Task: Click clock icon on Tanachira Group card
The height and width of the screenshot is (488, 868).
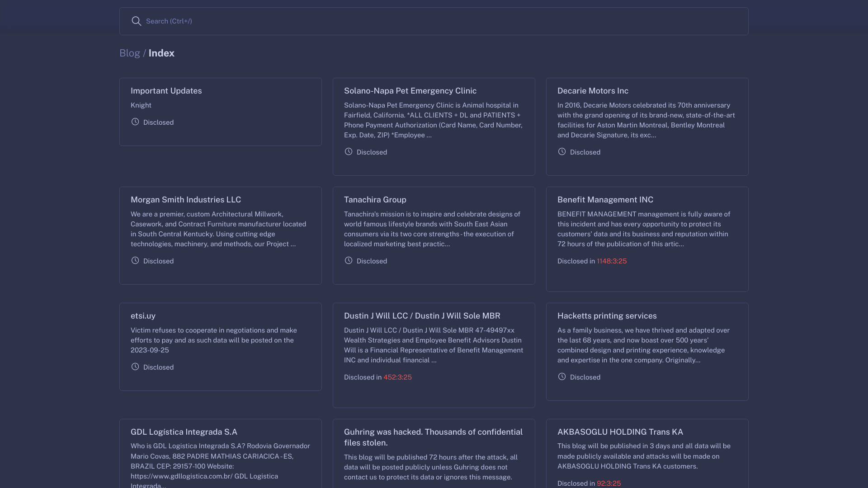Action: click(x=349, y=261)
